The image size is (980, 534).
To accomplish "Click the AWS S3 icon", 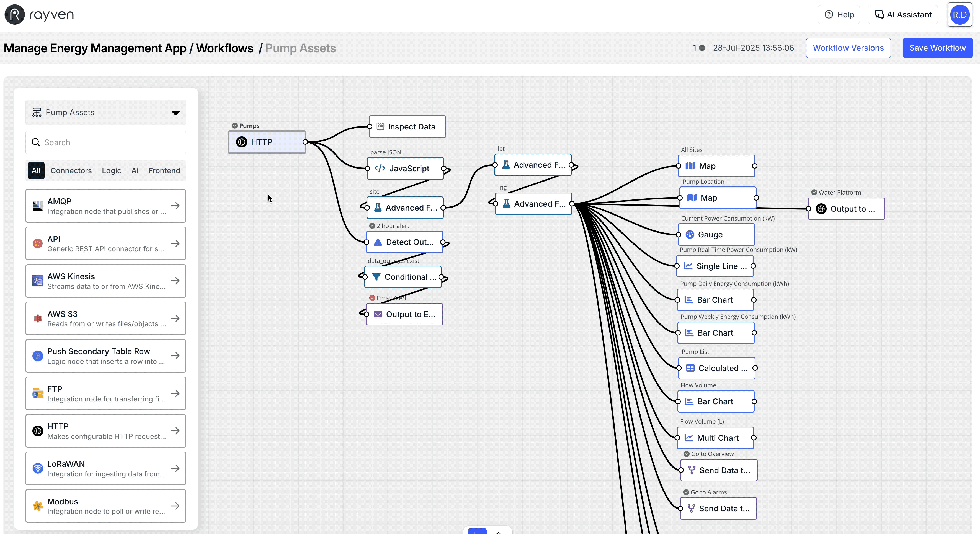I will pos(38,318).
